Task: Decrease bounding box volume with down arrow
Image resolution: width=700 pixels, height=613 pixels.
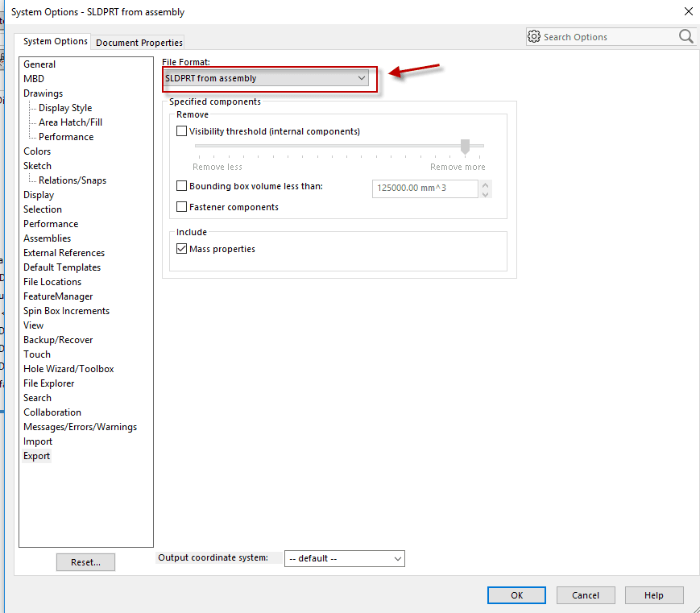Action: click(485, 194)
